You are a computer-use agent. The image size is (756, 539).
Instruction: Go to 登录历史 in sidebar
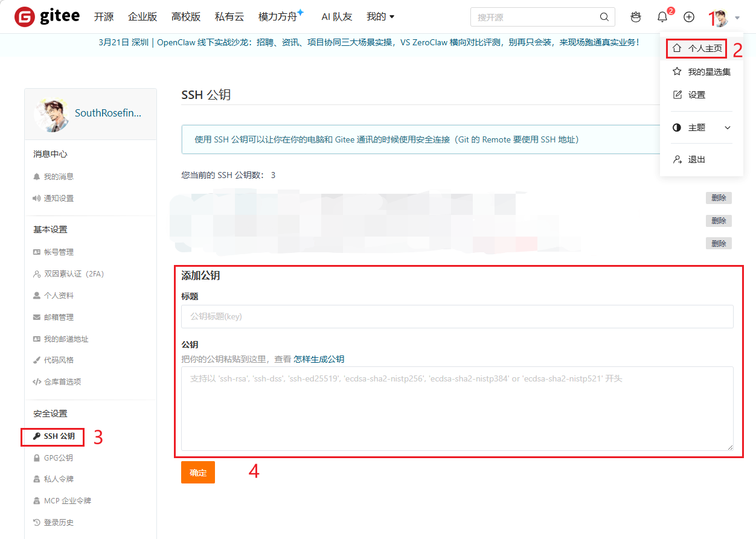pos(59,522)
